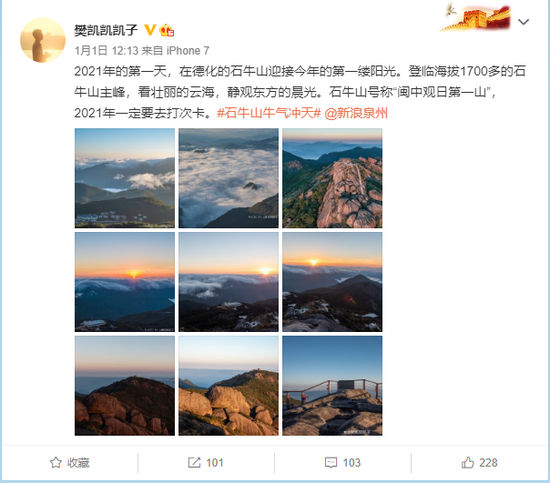Viewport: 550px width, 483px height.
Task: Click the orange V verified badge
Action: [x=150, y=30]
